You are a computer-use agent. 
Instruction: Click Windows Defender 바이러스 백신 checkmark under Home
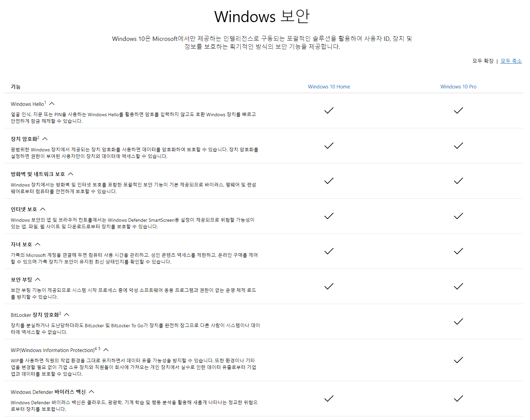click(329, 399)
